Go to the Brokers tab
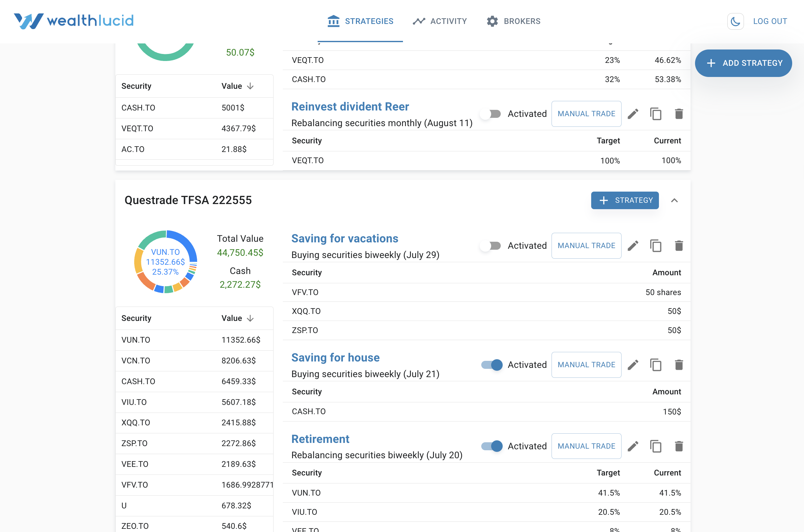This screenshot has height=532, width=804. (513, 21)
